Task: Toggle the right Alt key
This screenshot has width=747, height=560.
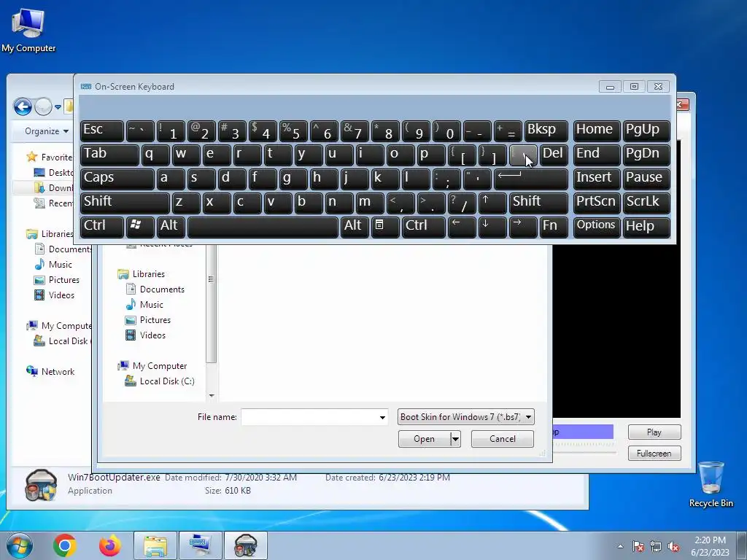Action: (x=355, y=226)
